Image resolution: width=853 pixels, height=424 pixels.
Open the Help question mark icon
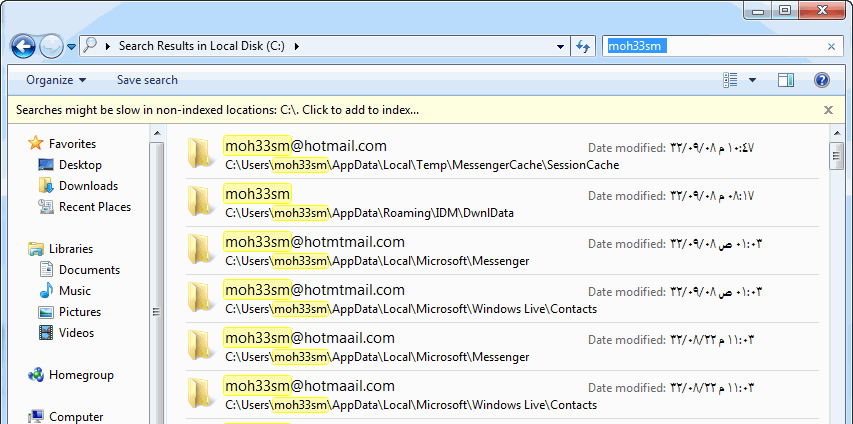tap(821, 80)
